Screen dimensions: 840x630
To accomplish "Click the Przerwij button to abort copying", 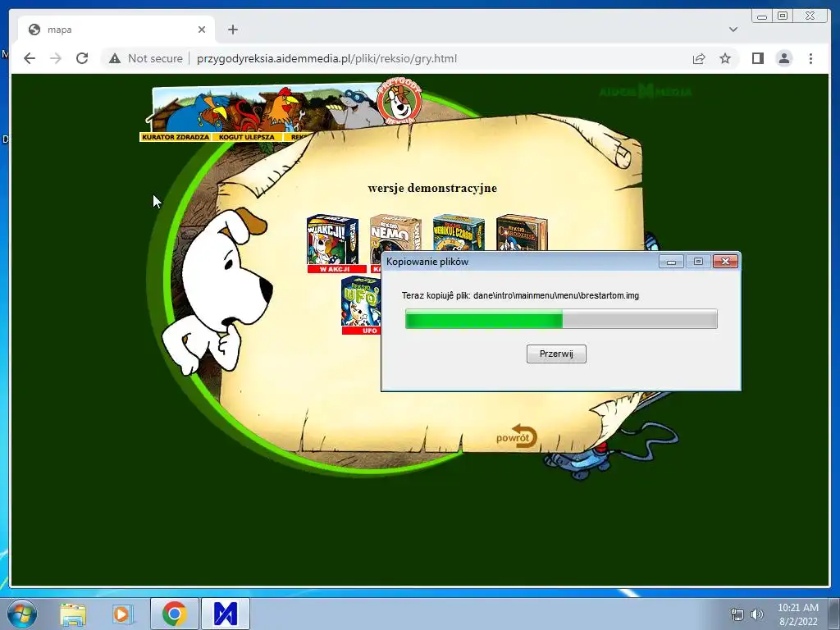I will (x=556, y=354).
